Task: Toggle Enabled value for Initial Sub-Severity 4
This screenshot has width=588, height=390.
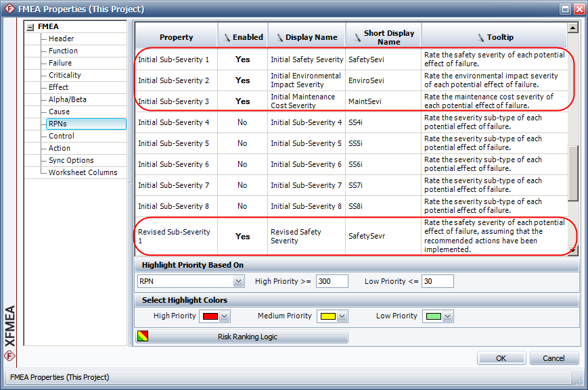Action: point(242,122)
